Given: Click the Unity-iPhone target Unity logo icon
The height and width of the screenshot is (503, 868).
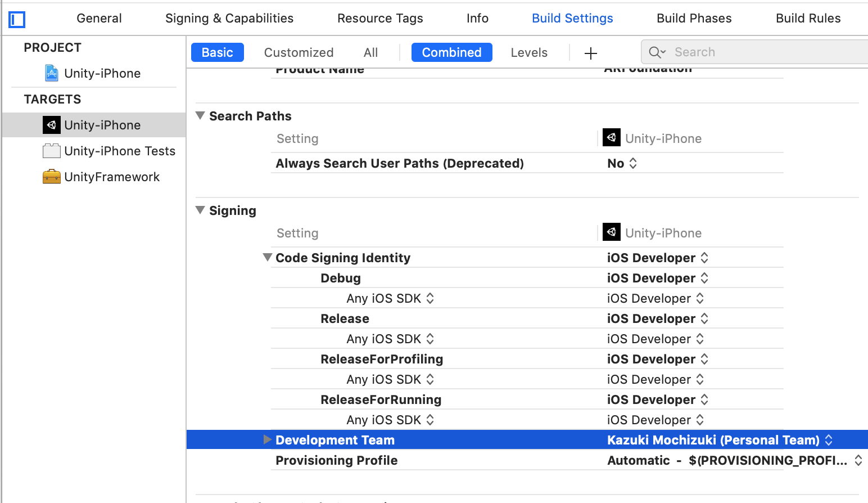Looking at the screenshot, I should 52,125.
